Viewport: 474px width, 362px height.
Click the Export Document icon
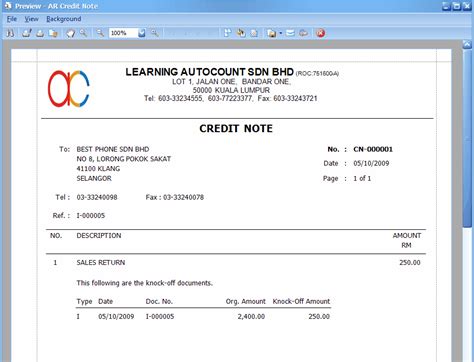(271, 33)
